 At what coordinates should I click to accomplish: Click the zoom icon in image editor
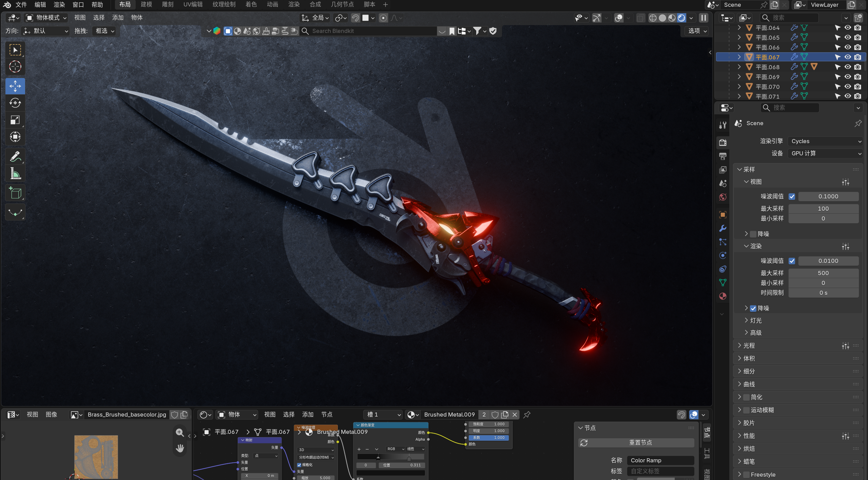(180, 433)
